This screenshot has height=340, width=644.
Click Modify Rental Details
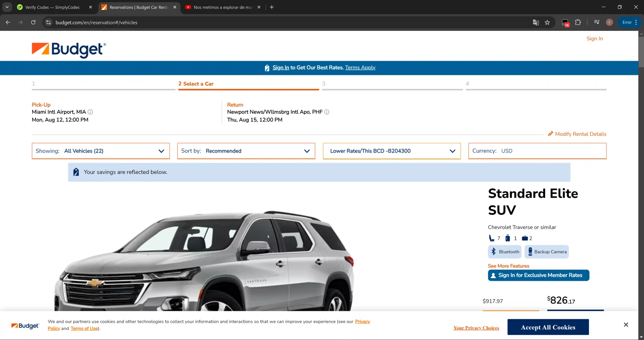(x=580, y=134)
